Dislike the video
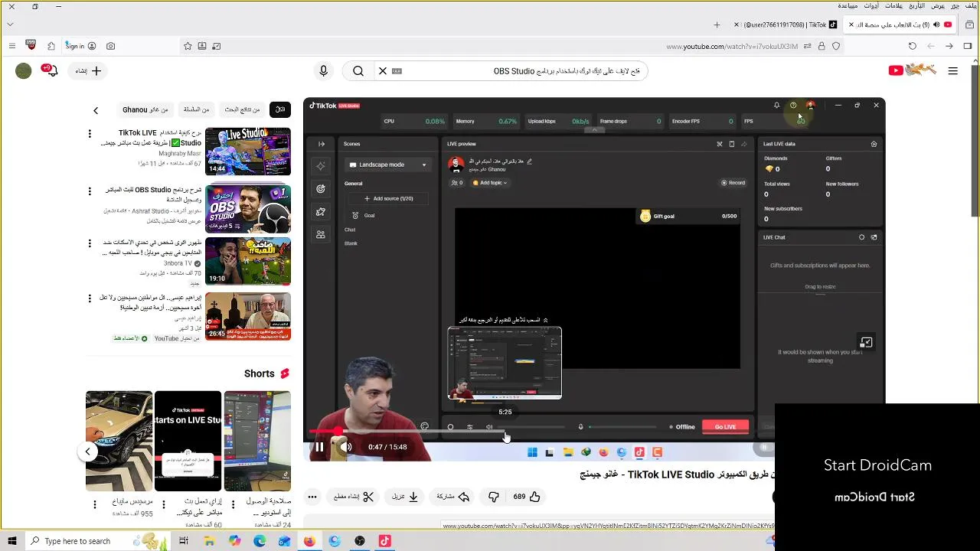 coord(494,497)
